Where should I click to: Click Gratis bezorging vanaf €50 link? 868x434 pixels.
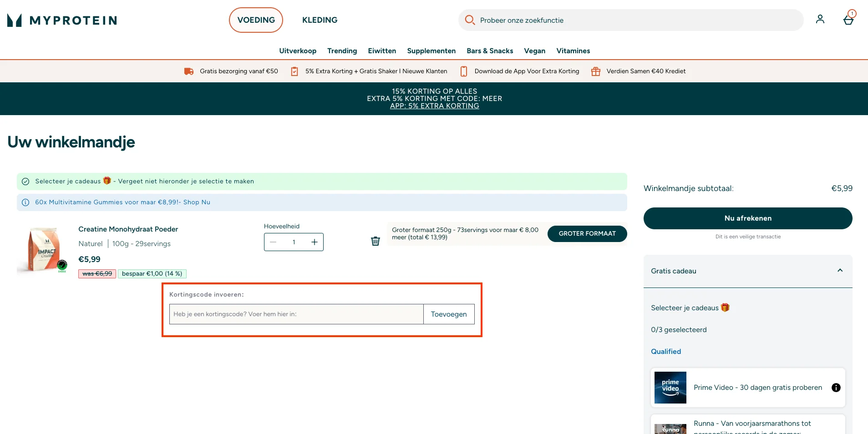239,71
